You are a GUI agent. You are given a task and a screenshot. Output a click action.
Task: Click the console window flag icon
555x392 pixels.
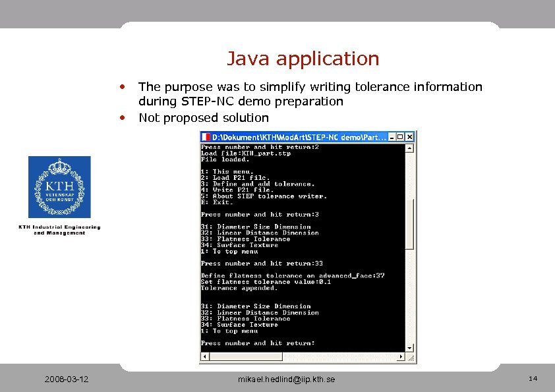[x=204, y=136]
